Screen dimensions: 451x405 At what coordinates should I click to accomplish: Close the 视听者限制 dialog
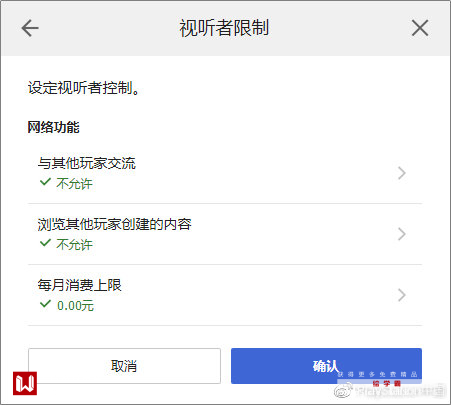click(x=420, y=28)
